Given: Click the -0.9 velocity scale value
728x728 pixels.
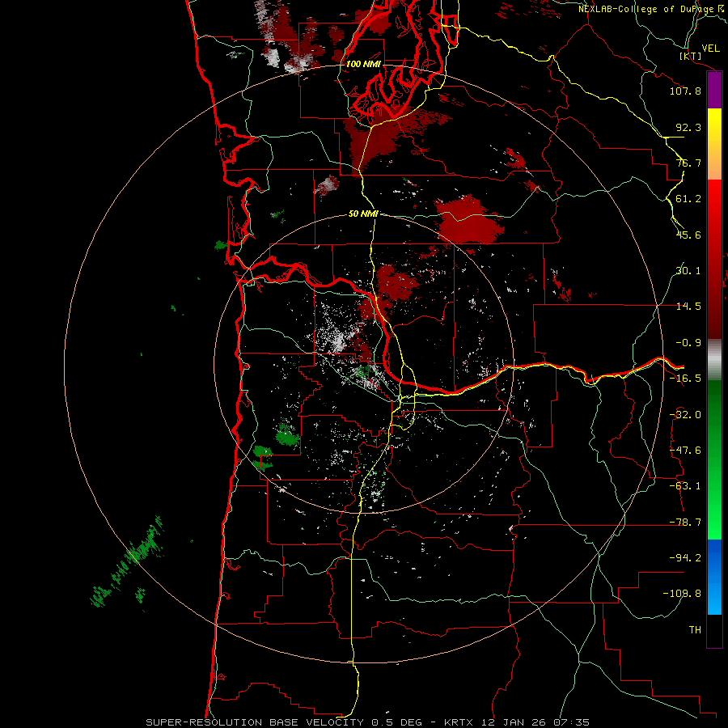Looking at the screenshot, I should pyautogui.click(x=688, y=343).
